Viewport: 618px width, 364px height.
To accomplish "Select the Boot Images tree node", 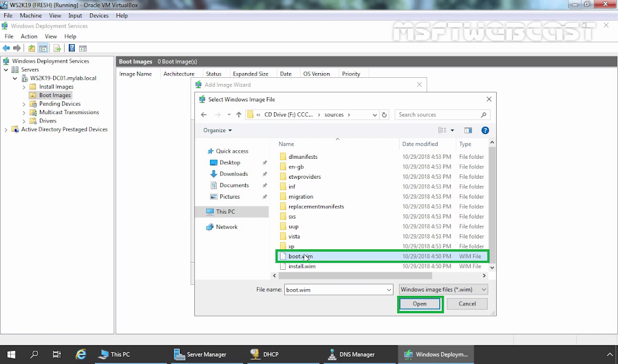I will (55, 95).
